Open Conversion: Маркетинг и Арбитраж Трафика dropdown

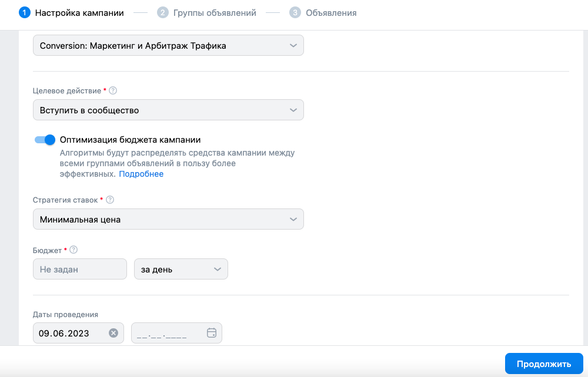168,45
